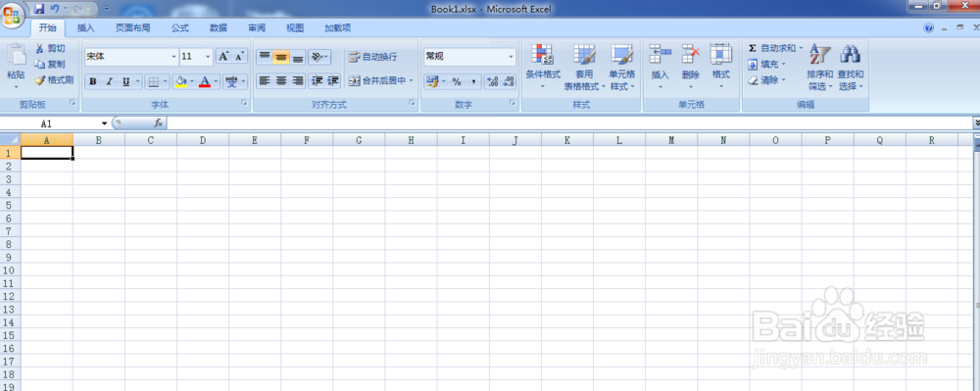This screenshot has width=980, height=391.
Task: Open 单元格样式 cell styles gallery
Action: 622,67
